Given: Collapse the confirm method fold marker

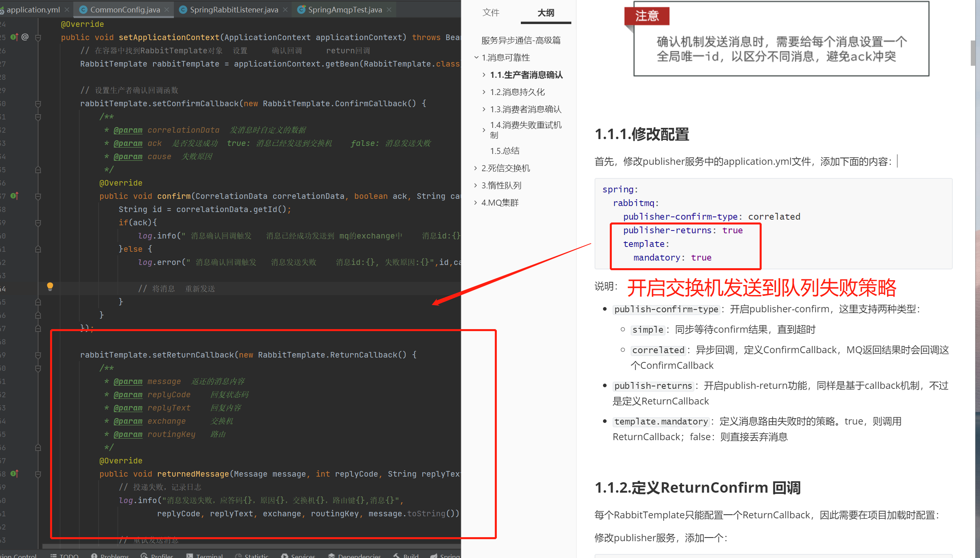Looking at the screenshot, I should [38, 196].
